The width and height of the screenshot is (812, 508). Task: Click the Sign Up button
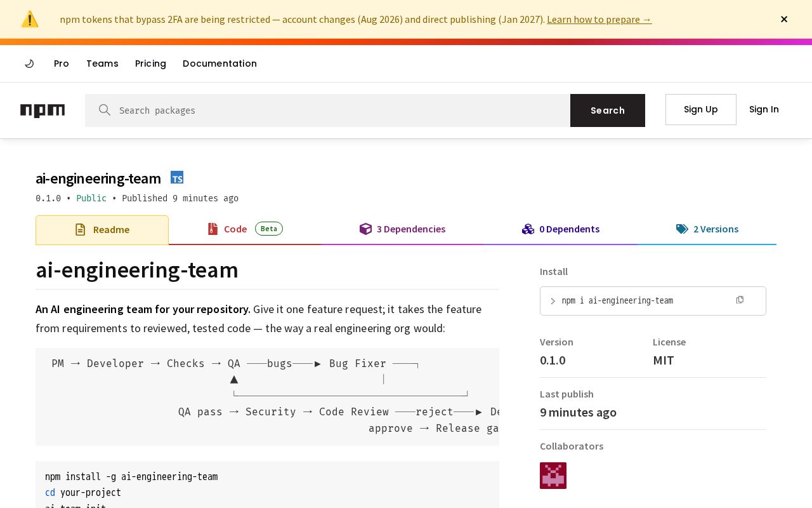point(701,109)
